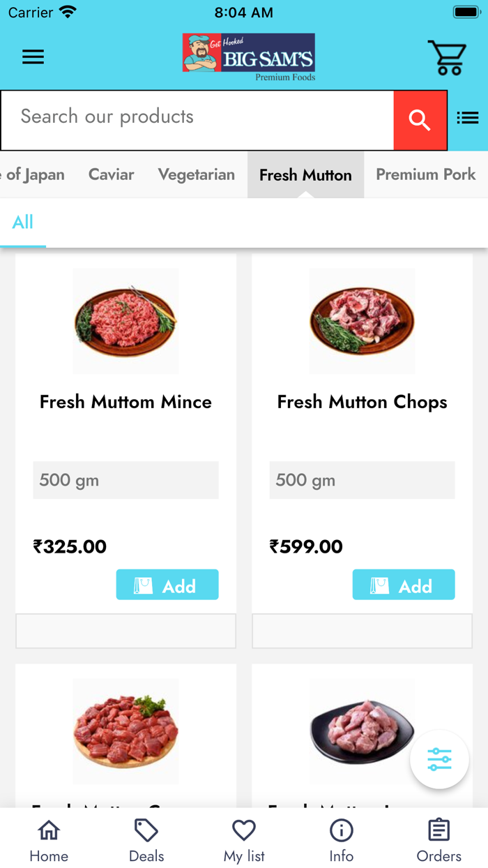
Task: Tap Big Sam's logo
Action: point(249,57)
